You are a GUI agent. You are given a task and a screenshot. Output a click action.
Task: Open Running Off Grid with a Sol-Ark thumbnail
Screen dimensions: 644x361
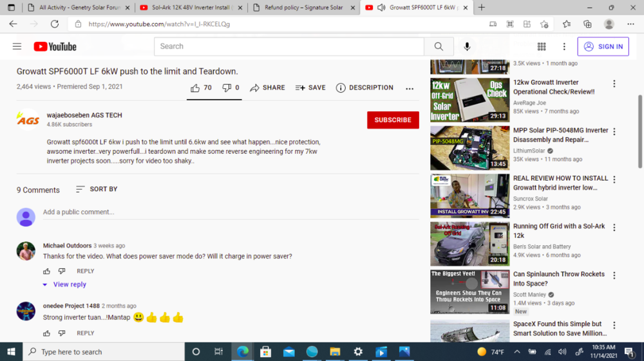pyautogui.click(x=469, y=244)
